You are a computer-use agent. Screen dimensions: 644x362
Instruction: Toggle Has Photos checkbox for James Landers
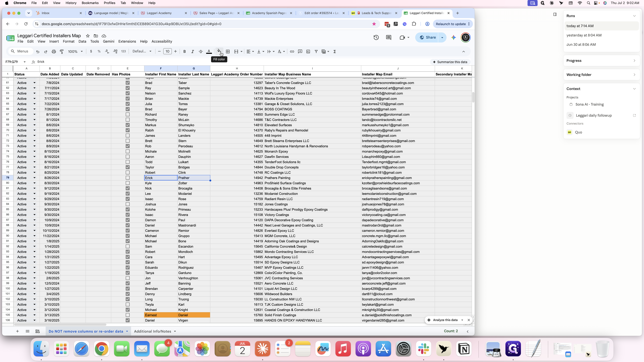128,136
